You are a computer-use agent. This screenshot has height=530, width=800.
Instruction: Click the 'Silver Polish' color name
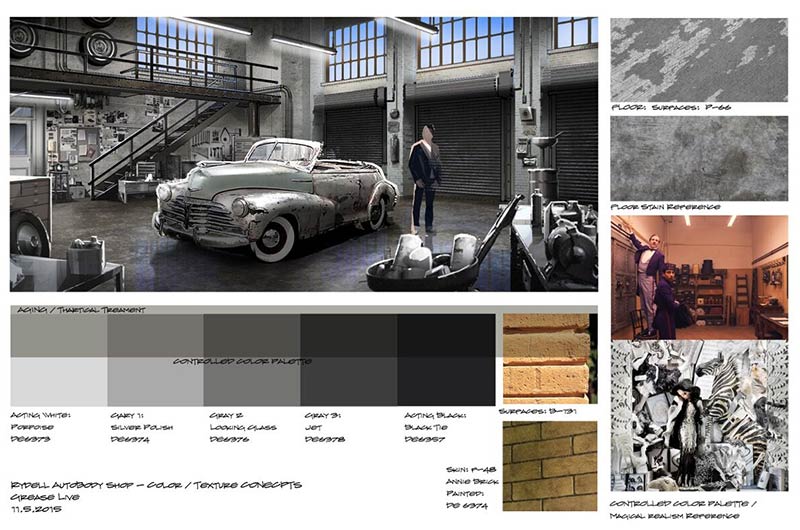click(142, 427)
